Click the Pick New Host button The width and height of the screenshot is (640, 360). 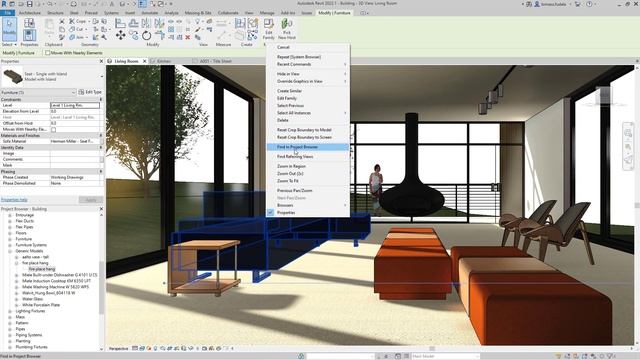tap(287, 29)
